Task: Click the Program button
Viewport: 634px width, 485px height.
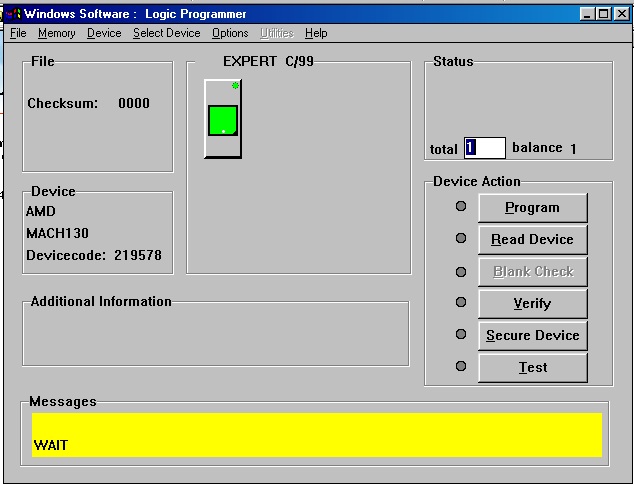Action: (x=533, y=208)
